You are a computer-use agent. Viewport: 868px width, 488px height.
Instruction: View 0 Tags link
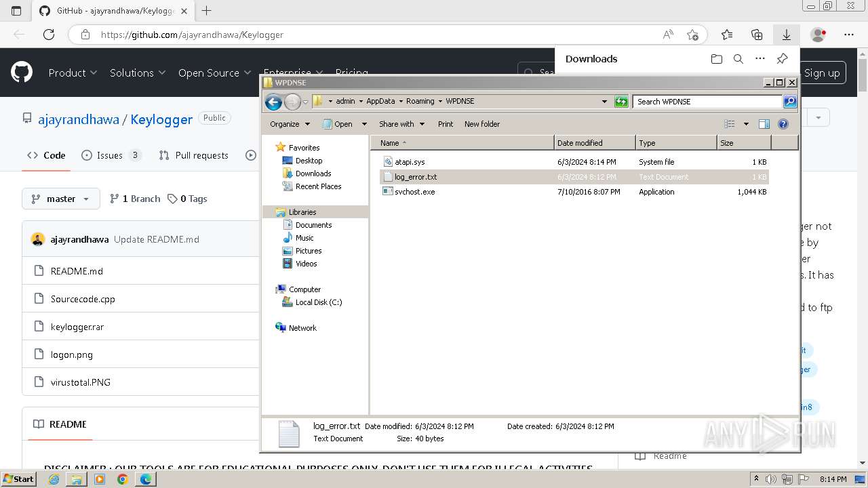(187, 199)
